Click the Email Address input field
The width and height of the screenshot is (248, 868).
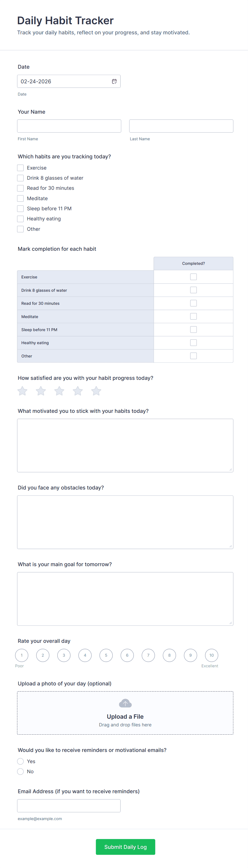[x=69, y=806]
